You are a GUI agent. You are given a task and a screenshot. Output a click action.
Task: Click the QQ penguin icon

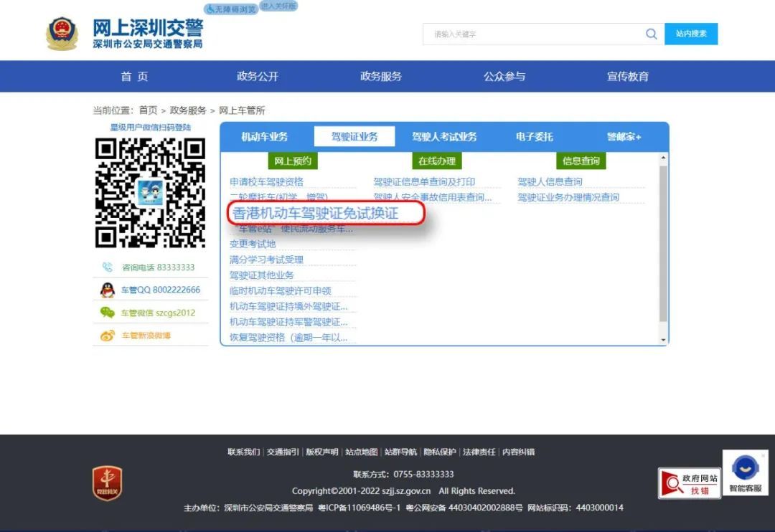tap(108, 290)
